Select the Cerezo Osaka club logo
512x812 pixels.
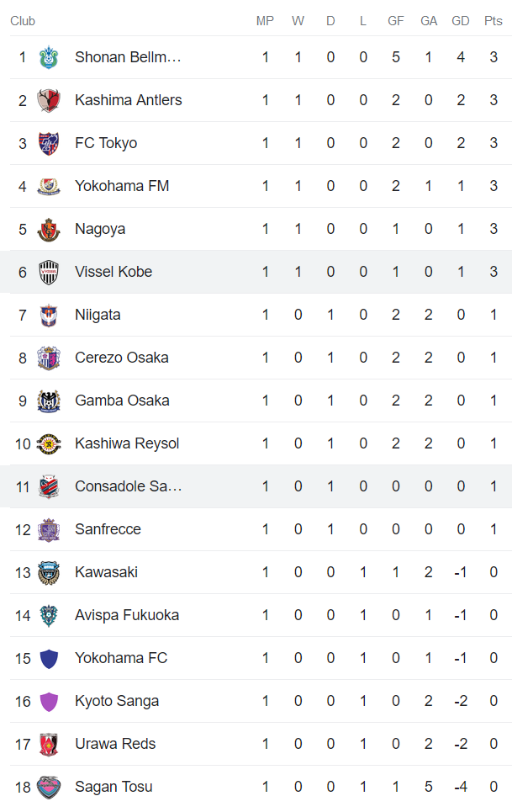coord(49,358)
